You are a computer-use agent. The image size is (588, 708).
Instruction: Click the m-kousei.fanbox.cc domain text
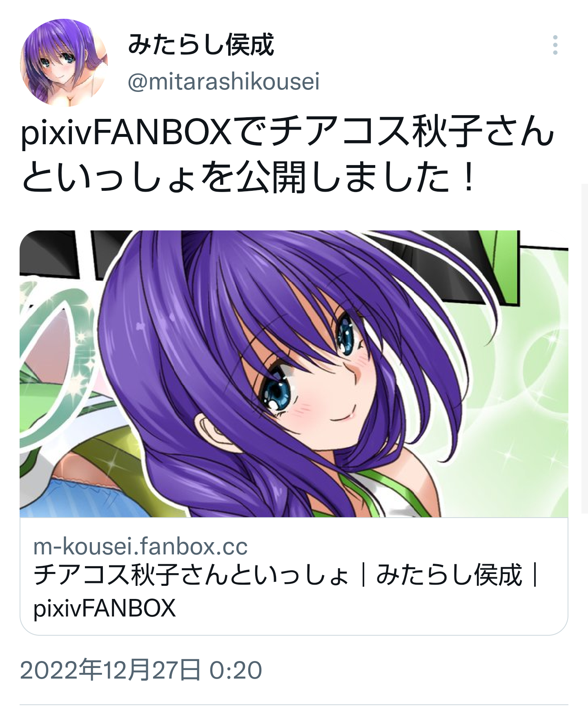pyautogui.click(x=140, y=547)
